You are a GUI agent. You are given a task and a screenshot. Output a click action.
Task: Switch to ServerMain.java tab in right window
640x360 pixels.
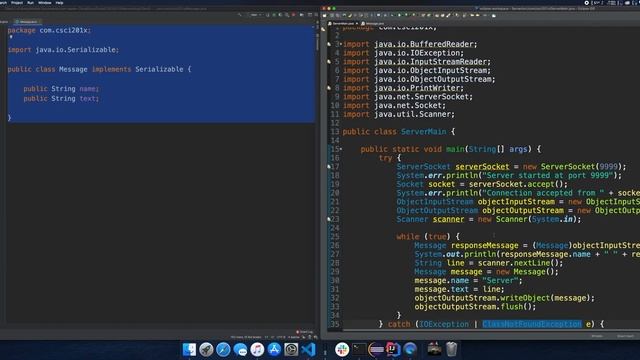point(343,23)
